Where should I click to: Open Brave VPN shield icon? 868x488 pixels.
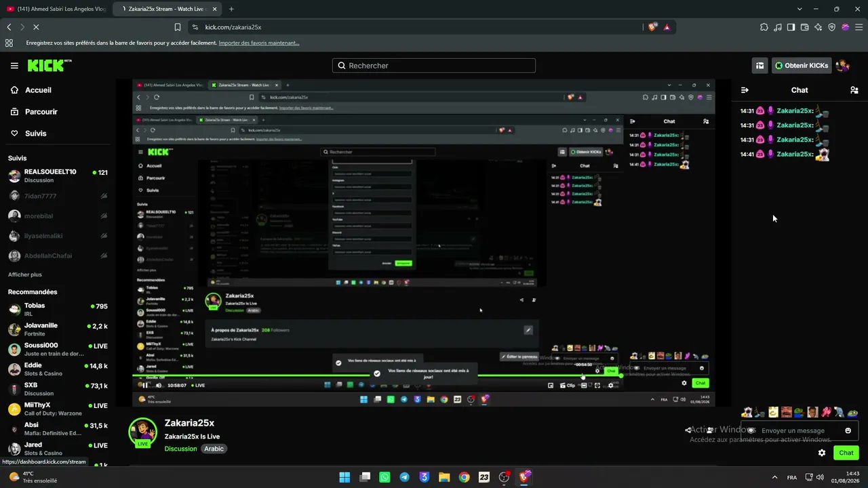tap(832, 27)
